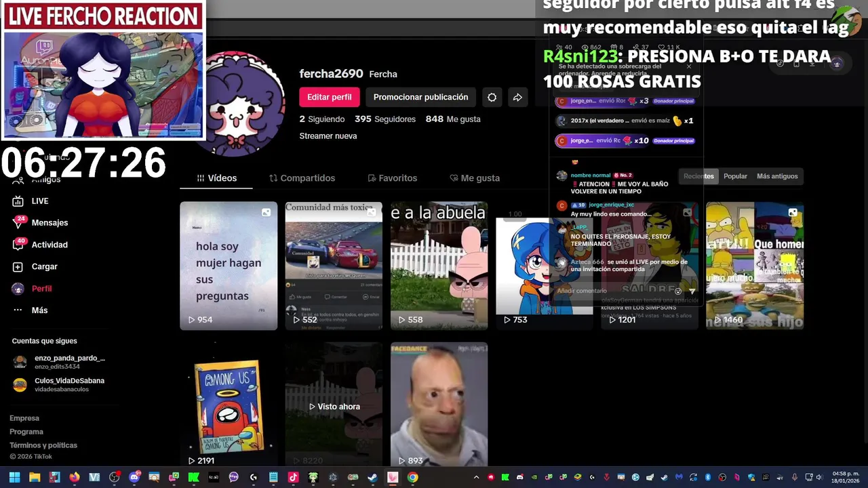Viewport: 868px width, 488px height.
Task: Launch Firefox from the taskbar
Action: [x=75, y=477]
